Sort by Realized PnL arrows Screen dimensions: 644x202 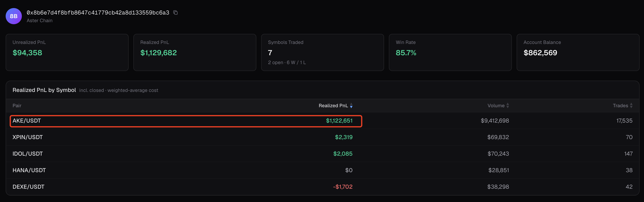[351, 105]
